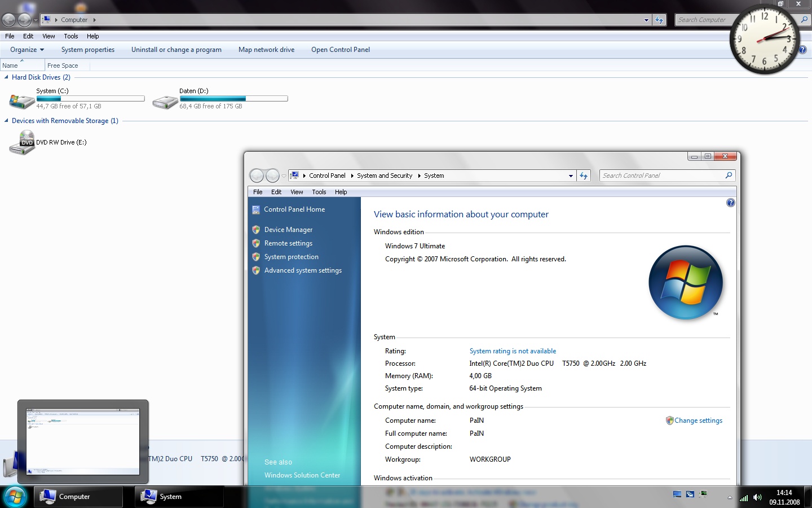Screen dimensions: 812x508
Task: Open Windows Solution Center link
Action: pos(302,475)
